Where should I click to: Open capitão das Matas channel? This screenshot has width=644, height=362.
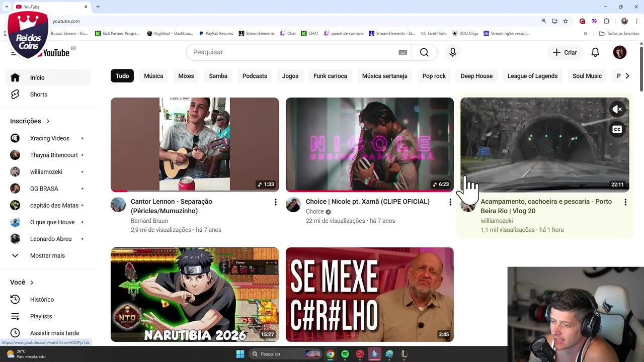(x=48, y=205)
